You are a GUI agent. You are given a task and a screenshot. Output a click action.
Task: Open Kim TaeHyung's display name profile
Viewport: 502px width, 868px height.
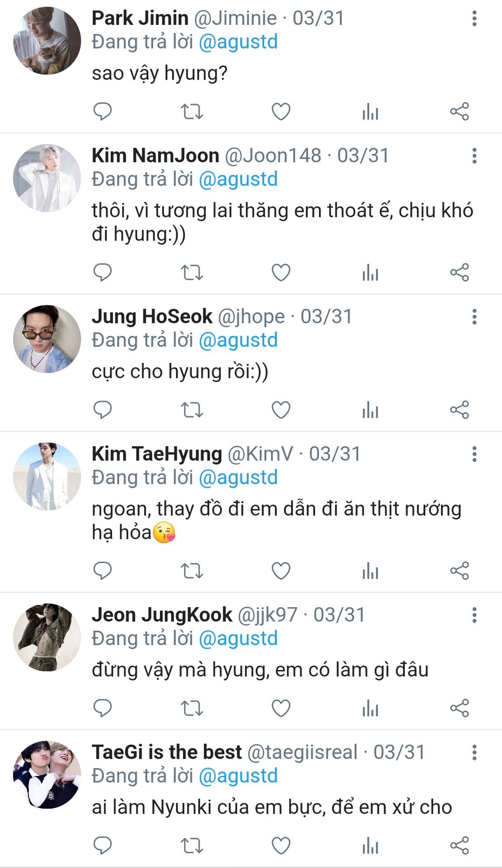point(157,454)
